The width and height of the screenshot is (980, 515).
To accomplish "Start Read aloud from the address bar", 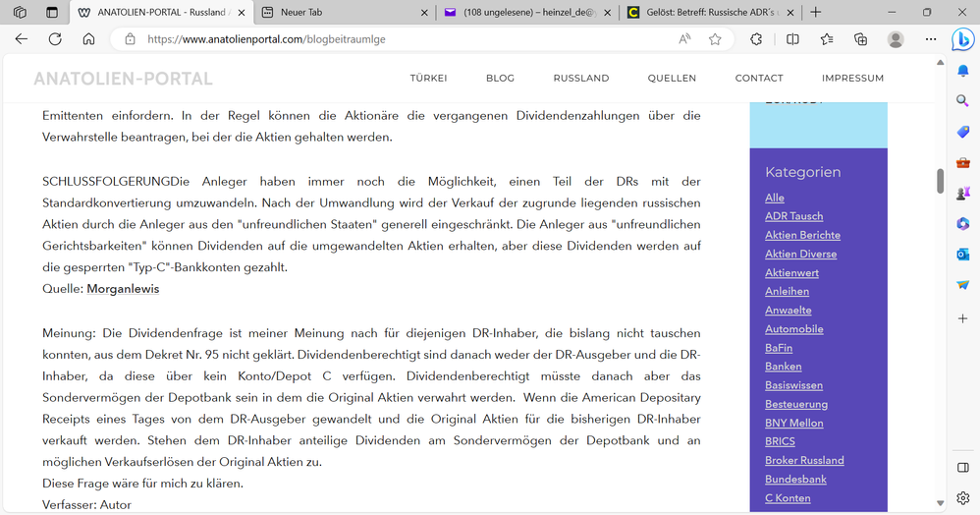I will [685, 38].
